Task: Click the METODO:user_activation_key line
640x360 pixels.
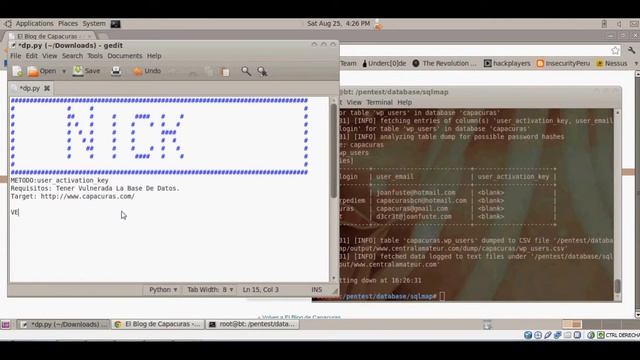Action: click(x=60, y=180)
